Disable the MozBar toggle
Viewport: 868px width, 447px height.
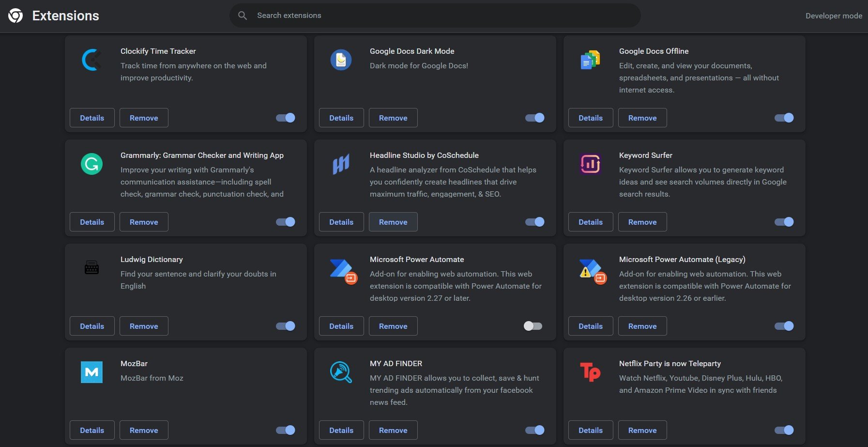(286, 430)
